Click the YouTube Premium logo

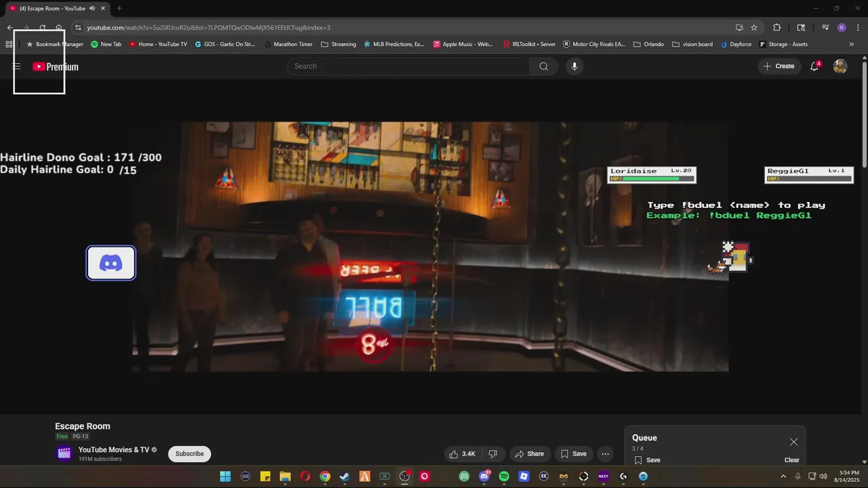56,66
